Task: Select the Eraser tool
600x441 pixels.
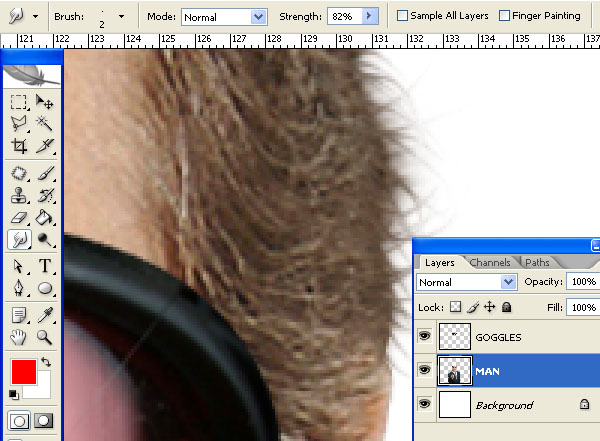Action: click(x=18, y=218)
